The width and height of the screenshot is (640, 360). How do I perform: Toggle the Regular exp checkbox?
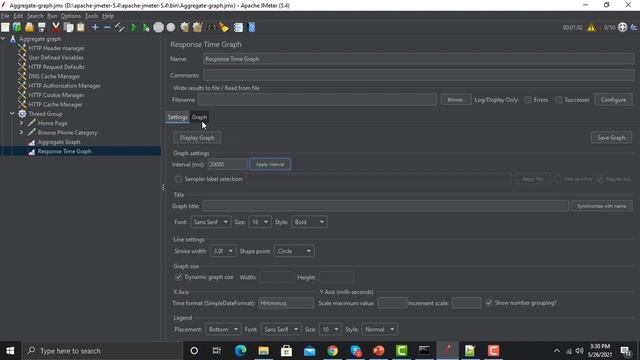600,179
